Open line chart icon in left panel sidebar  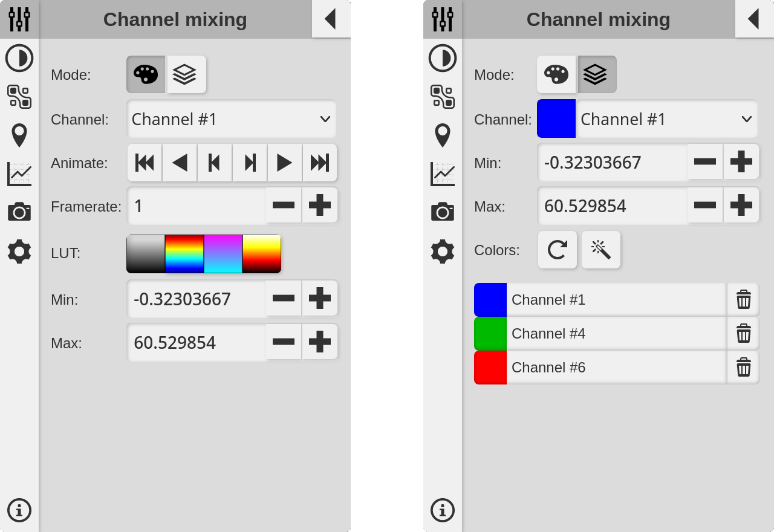[19, 174]
